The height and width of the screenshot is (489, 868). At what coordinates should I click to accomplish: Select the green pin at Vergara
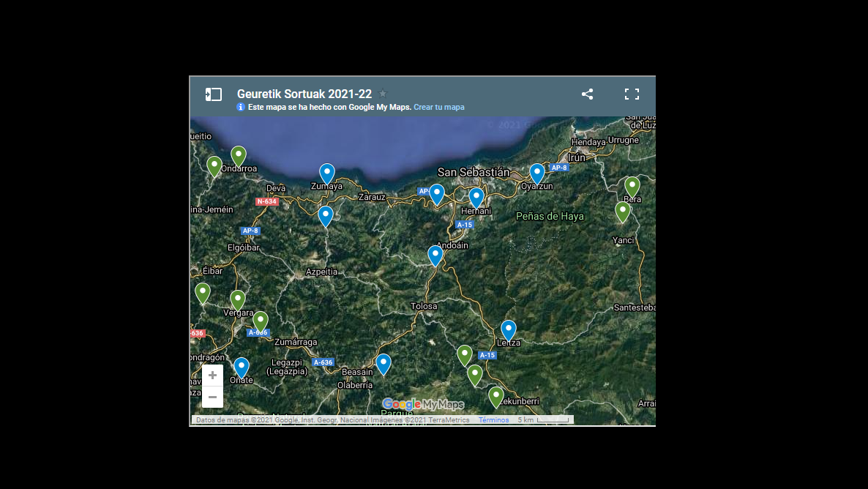pyautogui.click(x=238, y=299)
